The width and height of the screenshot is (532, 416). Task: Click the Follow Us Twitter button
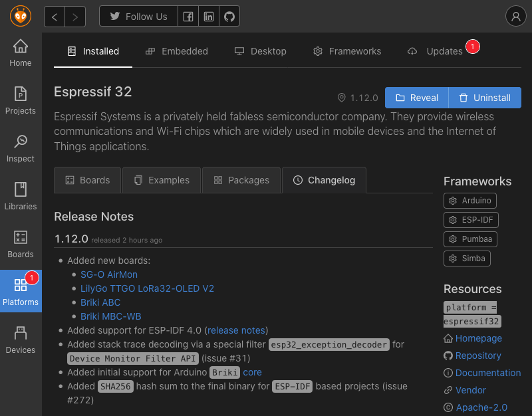point(138,16)
